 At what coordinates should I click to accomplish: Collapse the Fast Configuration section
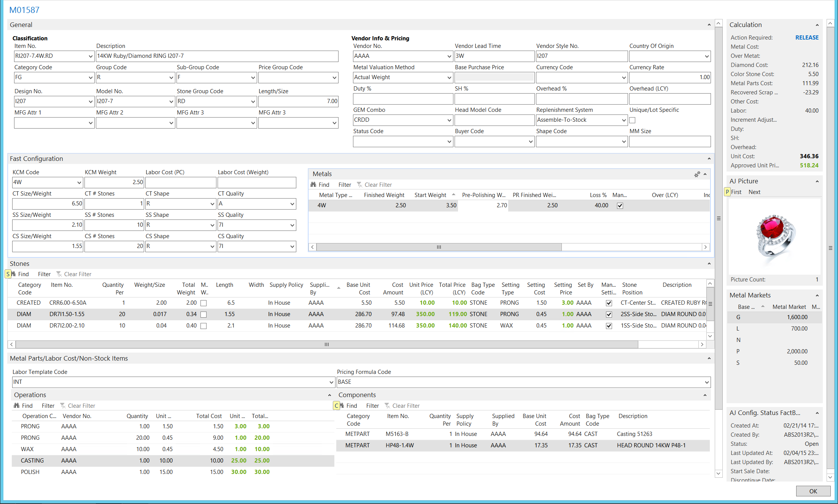coord(709,159)
